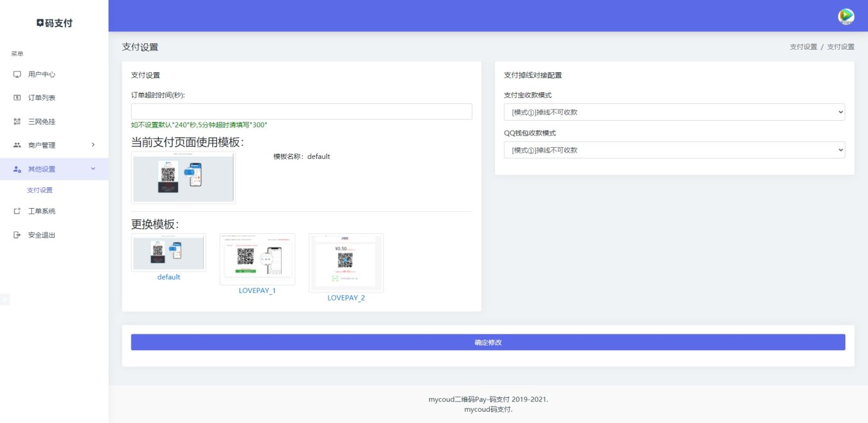
Task: Open the user avatar in top bar
Action: 846,16
